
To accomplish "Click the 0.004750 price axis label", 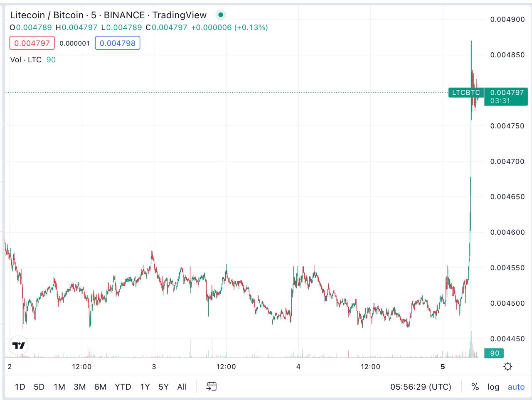I will coord(507,126).
